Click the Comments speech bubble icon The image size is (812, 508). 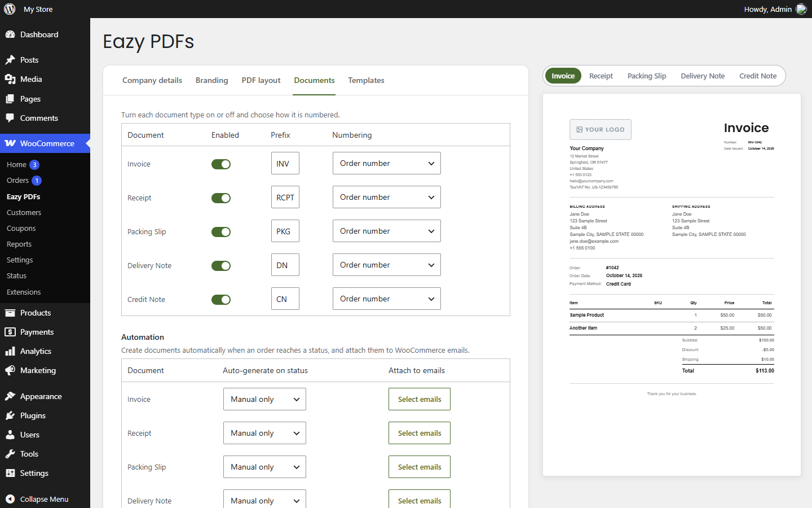10,118
